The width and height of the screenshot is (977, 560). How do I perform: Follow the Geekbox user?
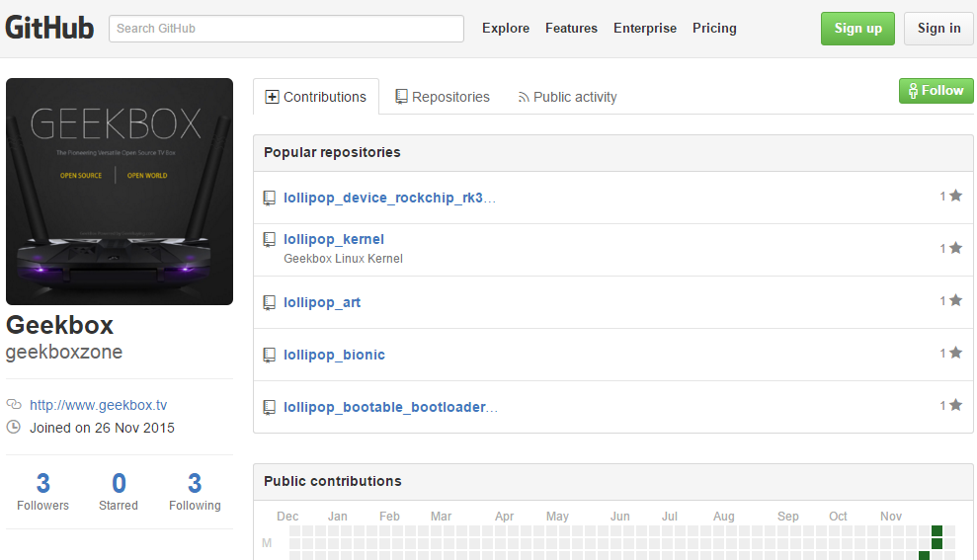936,91
